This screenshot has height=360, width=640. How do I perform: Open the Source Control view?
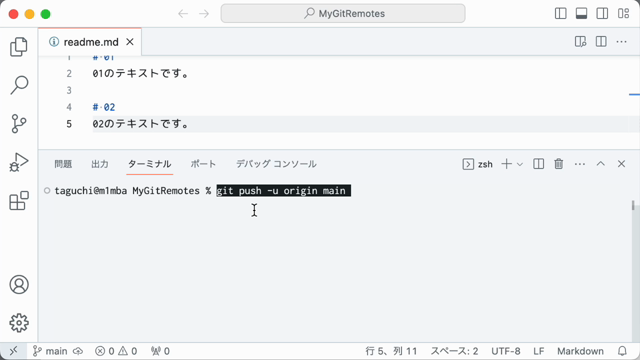19,123
